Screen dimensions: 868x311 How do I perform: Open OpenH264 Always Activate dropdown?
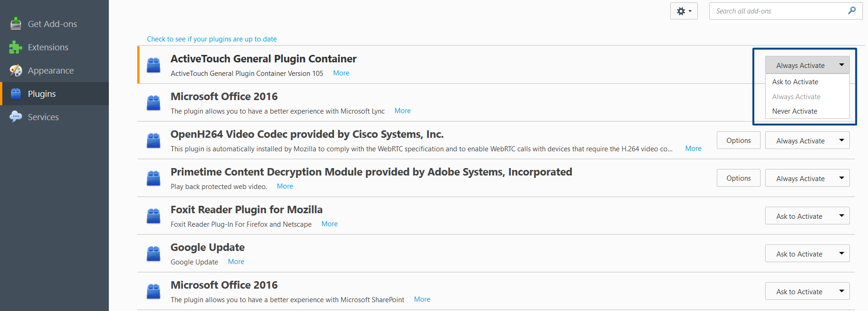[807, 141]
